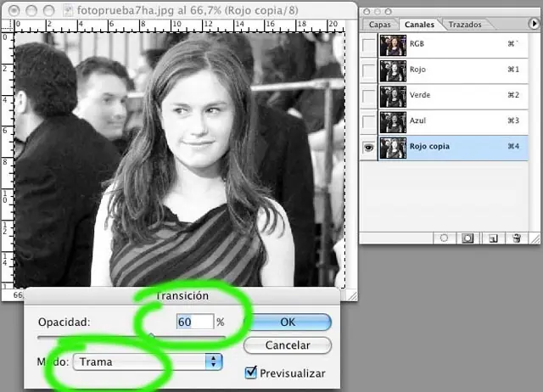Select the Canales tab

[x=419, y=25]
